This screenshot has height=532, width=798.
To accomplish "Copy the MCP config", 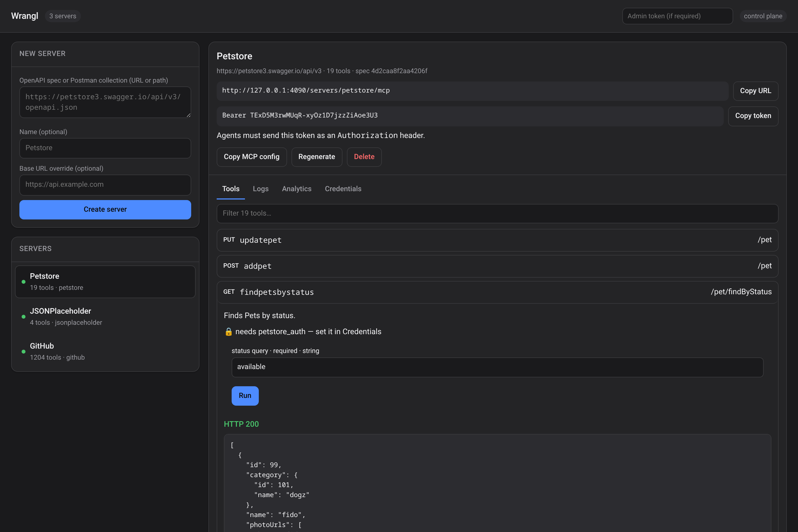I will (x=252, y=157).
